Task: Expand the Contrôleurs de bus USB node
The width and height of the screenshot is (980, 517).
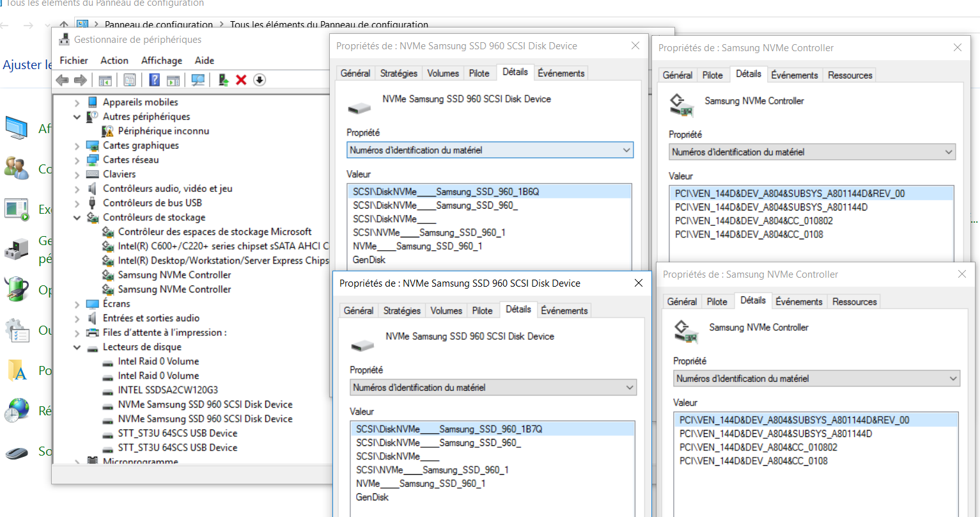Action: (x=77, y=203)
